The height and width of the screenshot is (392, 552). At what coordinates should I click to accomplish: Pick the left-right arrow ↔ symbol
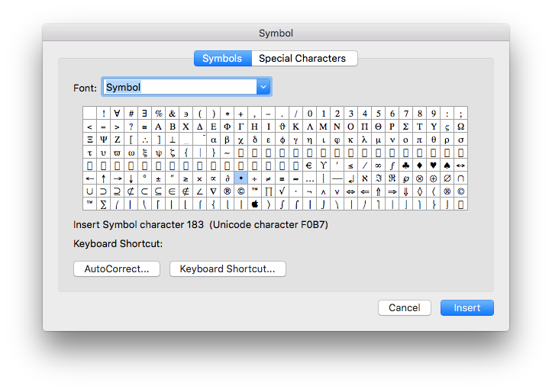pyautogui.click(x=461, y=165)
